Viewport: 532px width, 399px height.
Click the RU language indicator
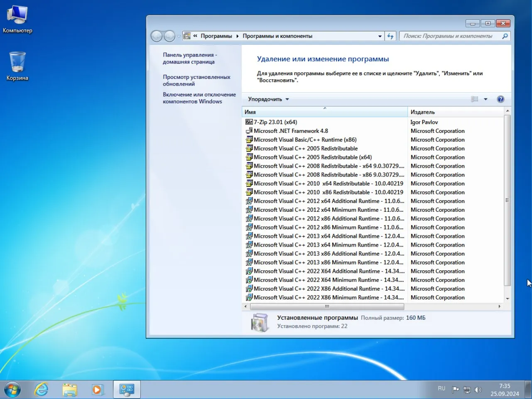[441, 389]
